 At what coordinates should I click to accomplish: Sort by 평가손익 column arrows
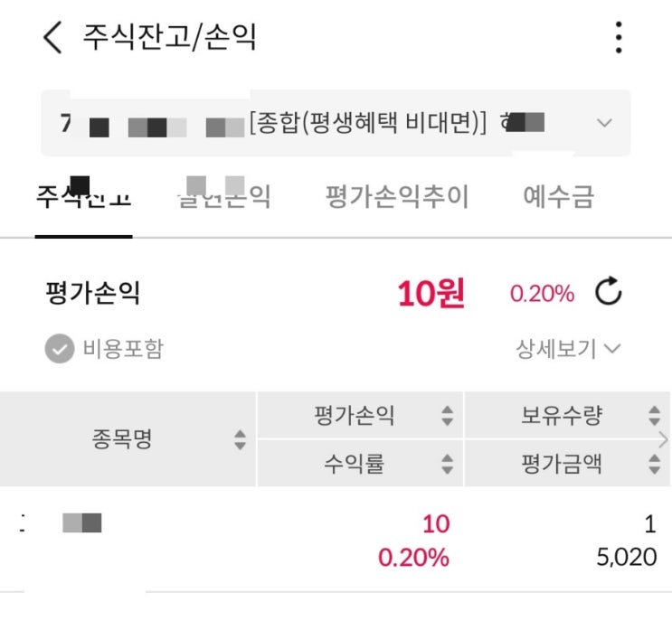tap(447, 416)
